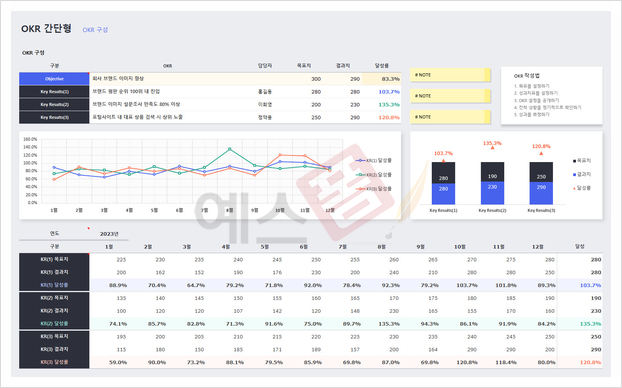
Task: Select the Objective achievement cell 83.3%
Action: coord(381,79)
